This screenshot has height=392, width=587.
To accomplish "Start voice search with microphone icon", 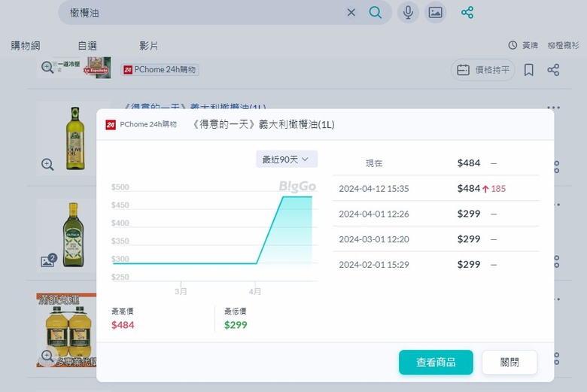I will 408,12.
